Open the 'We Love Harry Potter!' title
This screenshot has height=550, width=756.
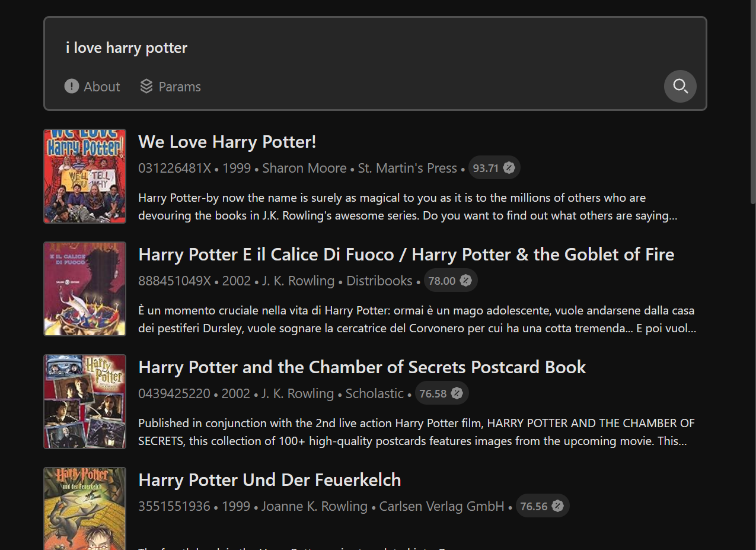click(x=227, y=142)
